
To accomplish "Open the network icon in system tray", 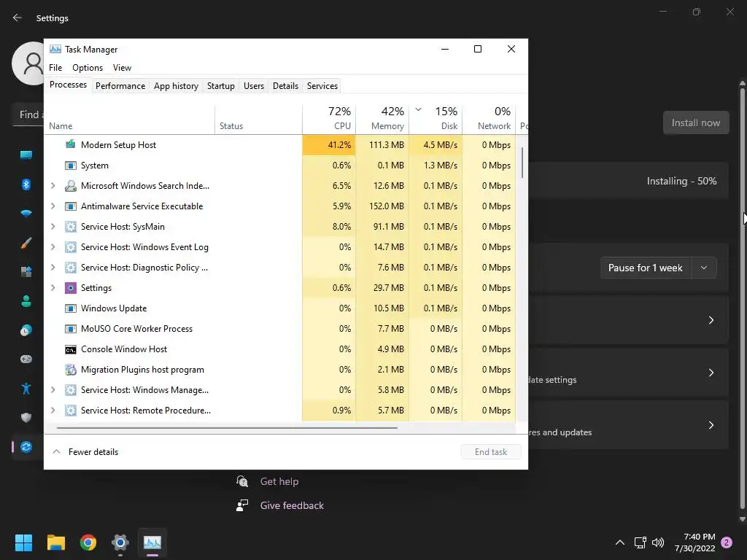I will 640,542.
